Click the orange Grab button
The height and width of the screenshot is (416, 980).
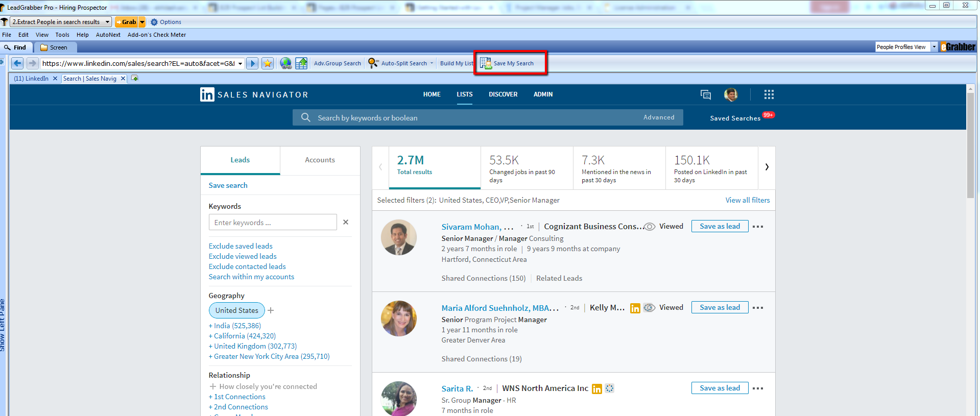126,22
